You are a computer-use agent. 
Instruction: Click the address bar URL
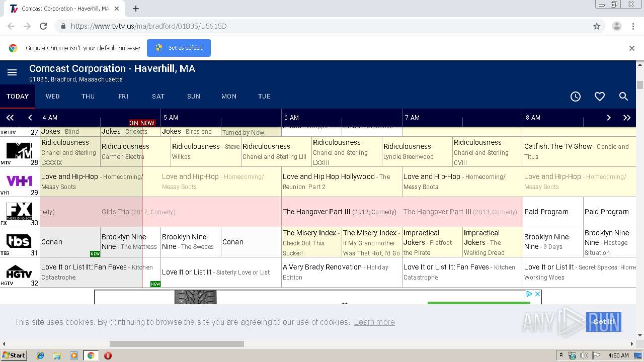pos(148,26)
